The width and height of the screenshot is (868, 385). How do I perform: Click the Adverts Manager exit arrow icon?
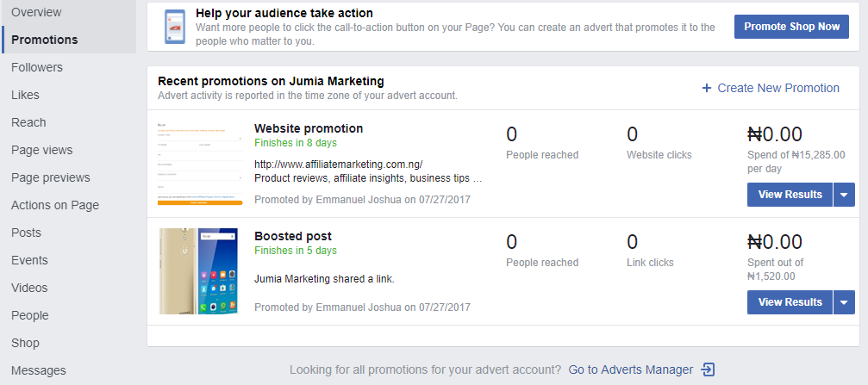(709, 369)
